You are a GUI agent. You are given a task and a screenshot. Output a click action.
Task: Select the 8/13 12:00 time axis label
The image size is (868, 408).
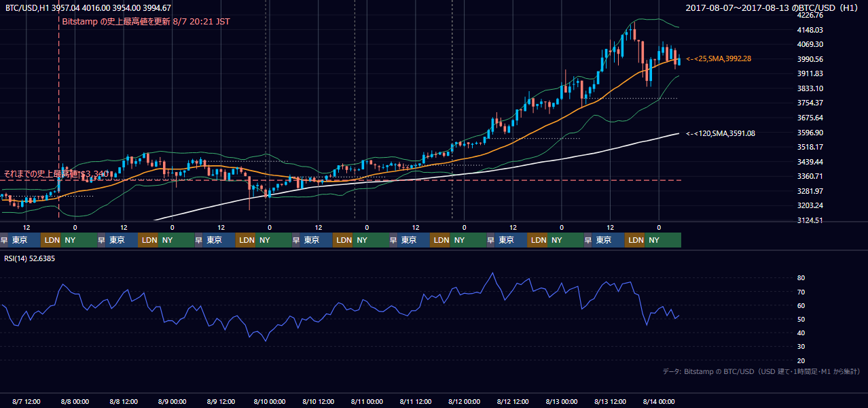tap(611, 401)
